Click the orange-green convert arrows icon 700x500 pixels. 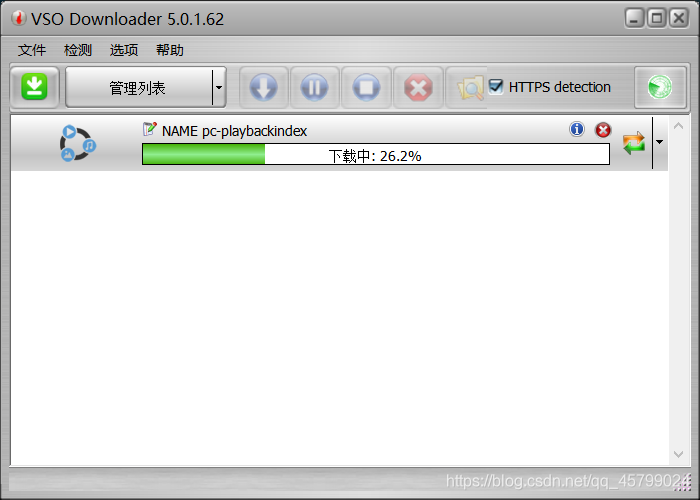tap(634, 143)
